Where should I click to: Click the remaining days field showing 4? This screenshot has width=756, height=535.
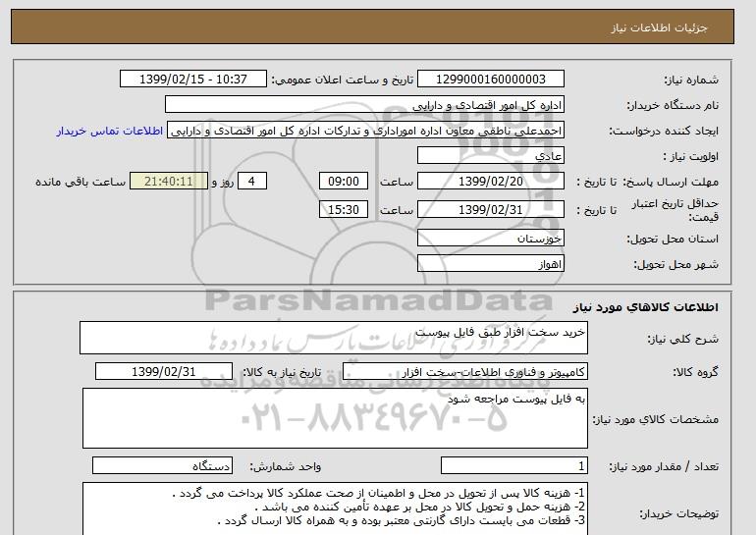[251, 182]
